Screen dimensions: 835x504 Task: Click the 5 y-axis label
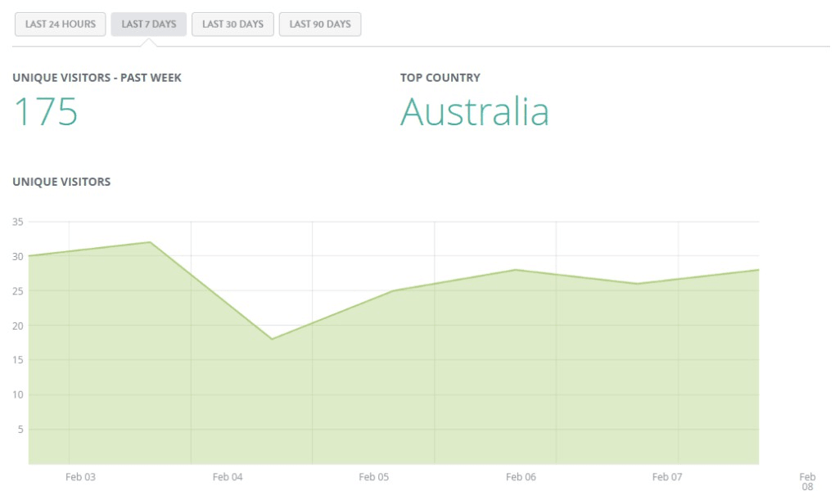[x=20, y=429]
